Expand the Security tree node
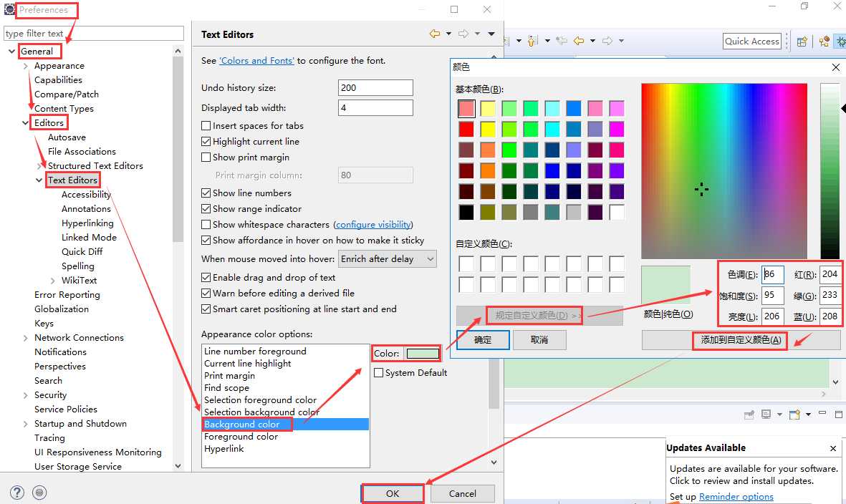Screen dimensions: 846x504 tap(25, 395)
